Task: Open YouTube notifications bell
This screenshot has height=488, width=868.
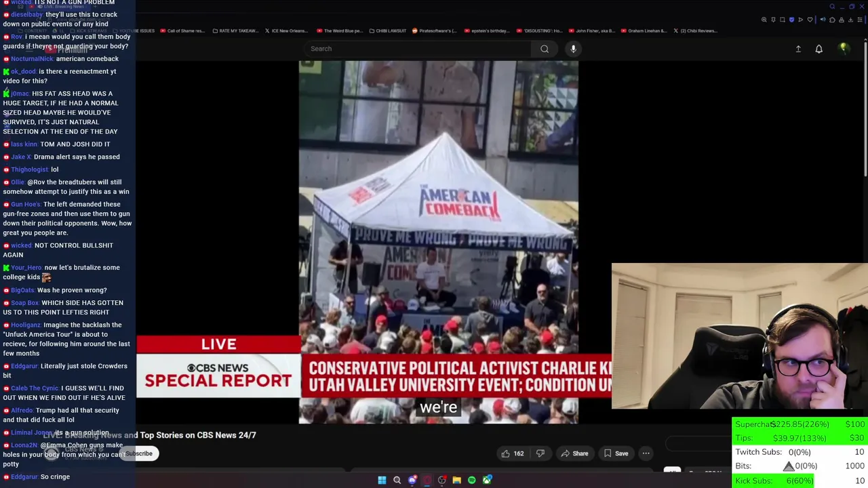Action: (819, 49)
